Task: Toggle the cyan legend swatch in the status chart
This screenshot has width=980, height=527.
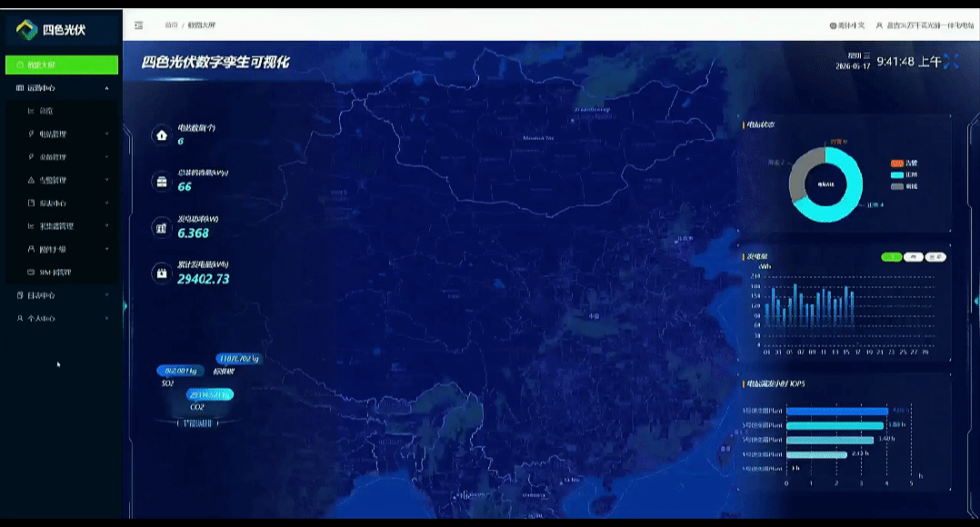Action: [x=897, y=174]
